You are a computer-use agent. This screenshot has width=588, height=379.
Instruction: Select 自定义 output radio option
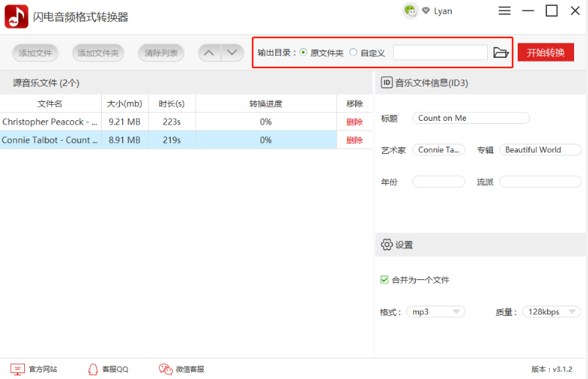pyautogui.click(x=354, y=53)
